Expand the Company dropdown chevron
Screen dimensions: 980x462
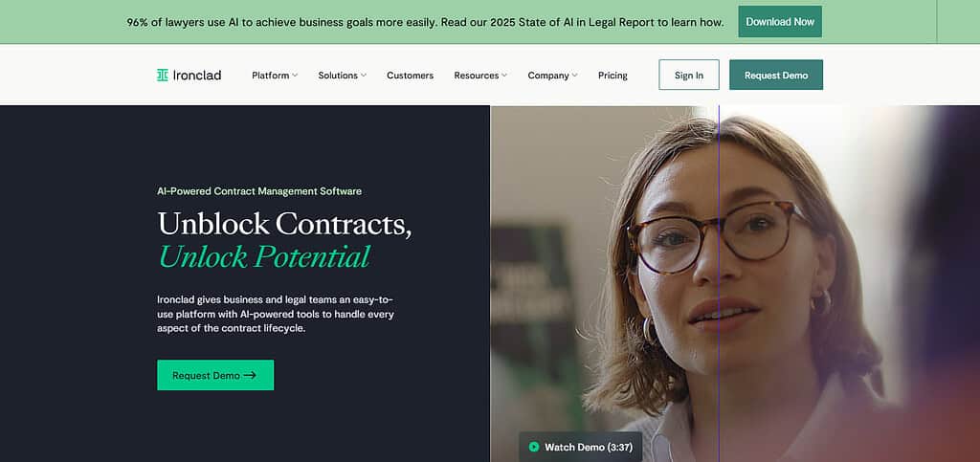click(574, 76)
